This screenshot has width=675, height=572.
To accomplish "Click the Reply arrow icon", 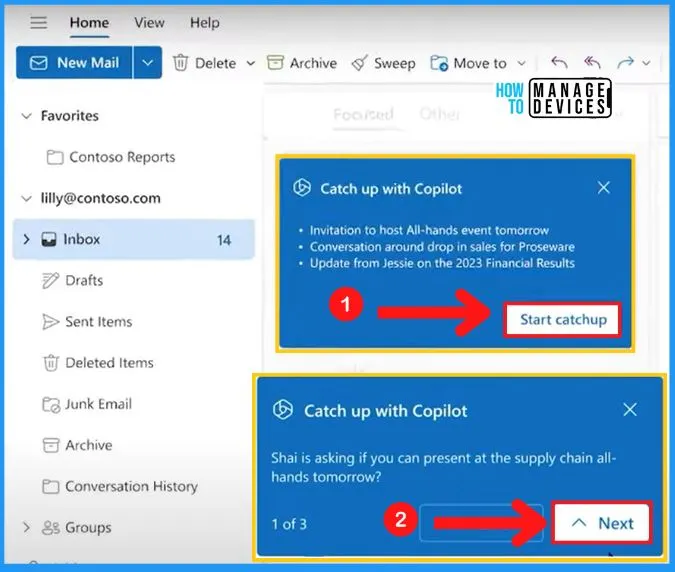I will pos(559,63).
